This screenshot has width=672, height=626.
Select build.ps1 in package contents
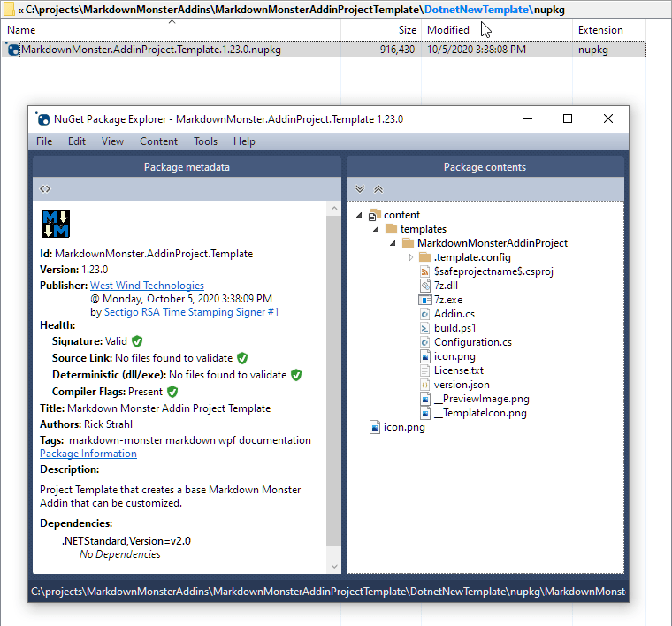coord(454,328)
